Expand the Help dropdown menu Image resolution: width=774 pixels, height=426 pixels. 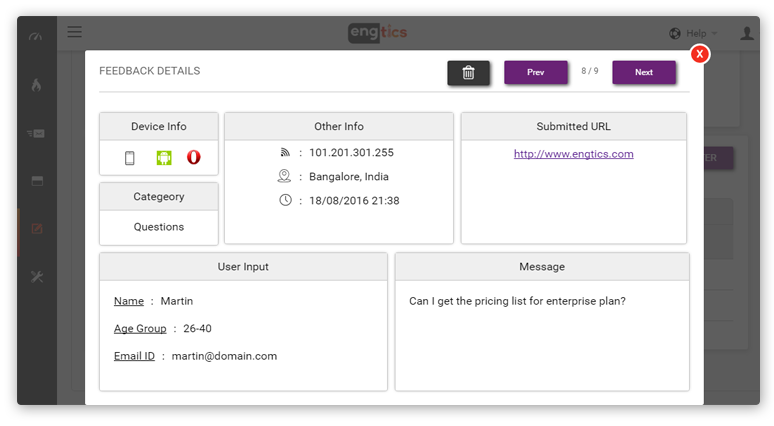tap(701, 33)
